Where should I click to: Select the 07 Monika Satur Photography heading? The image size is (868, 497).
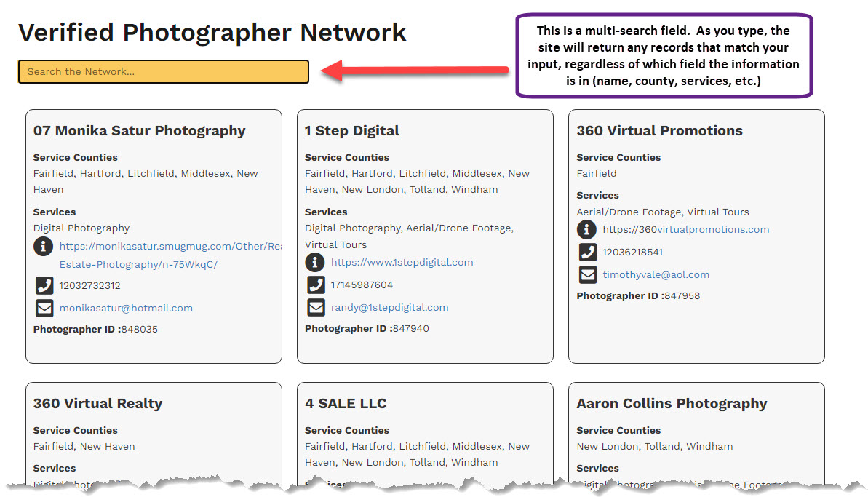pos(139,131)
